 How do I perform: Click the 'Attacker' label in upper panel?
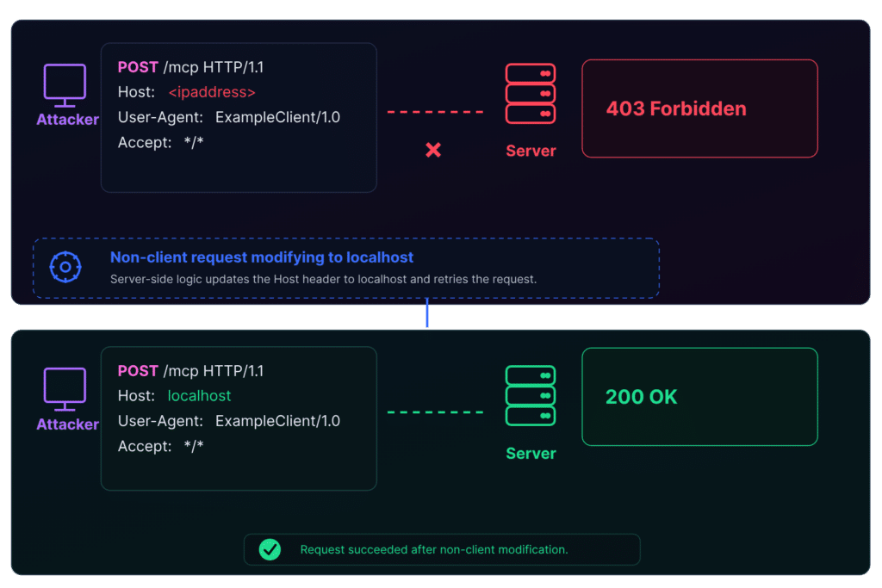click(x=67, y=119)
